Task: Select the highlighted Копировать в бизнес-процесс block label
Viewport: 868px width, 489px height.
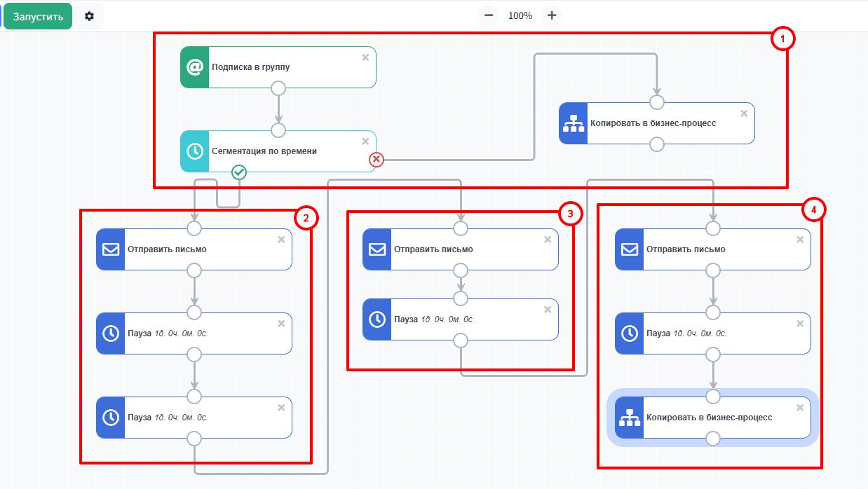Action: click(x=710, y=418)
